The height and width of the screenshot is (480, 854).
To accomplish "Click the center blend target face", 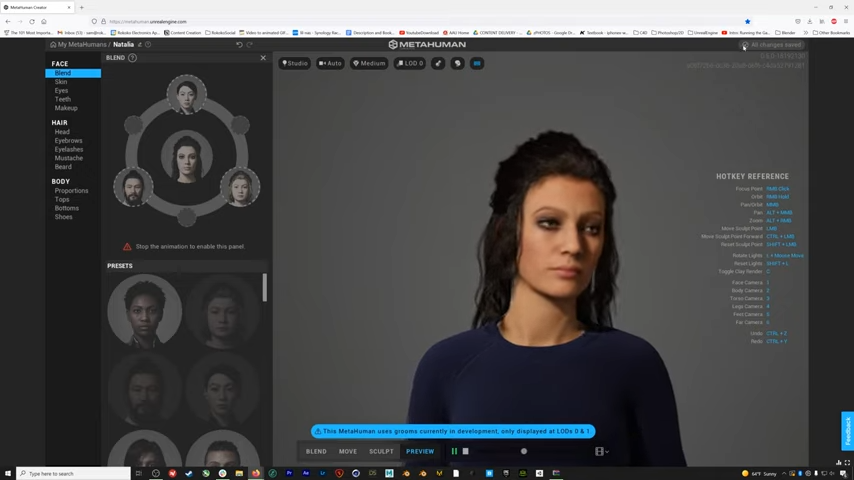I will [x=186, y=157].
